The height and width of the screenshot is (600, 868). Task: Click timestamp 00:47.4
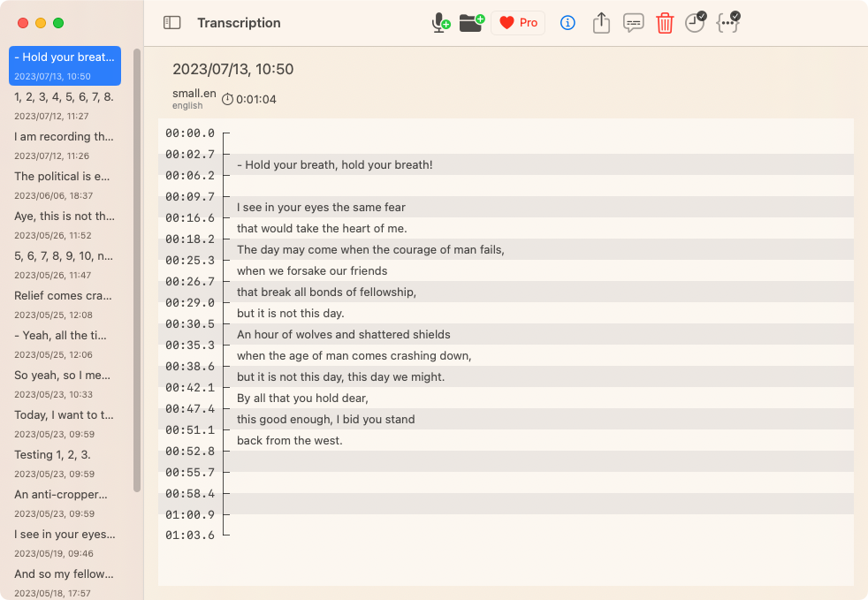point(190,409)
